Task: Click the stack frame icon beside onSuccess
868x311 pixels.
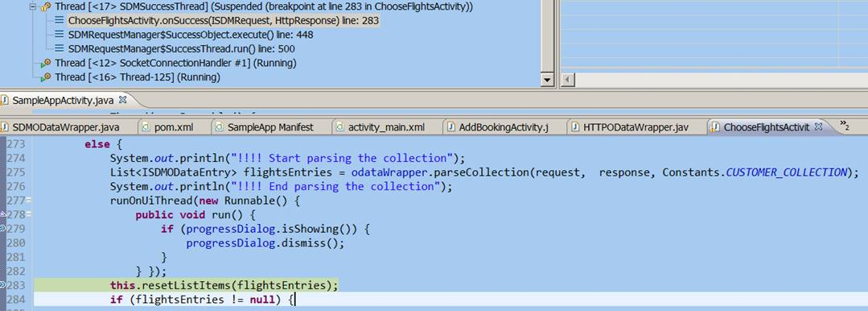Action: click(60, 20)
